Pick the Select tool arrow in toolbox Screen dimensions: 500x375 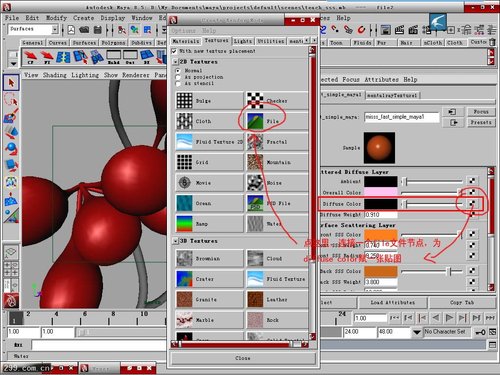point(11,83)
